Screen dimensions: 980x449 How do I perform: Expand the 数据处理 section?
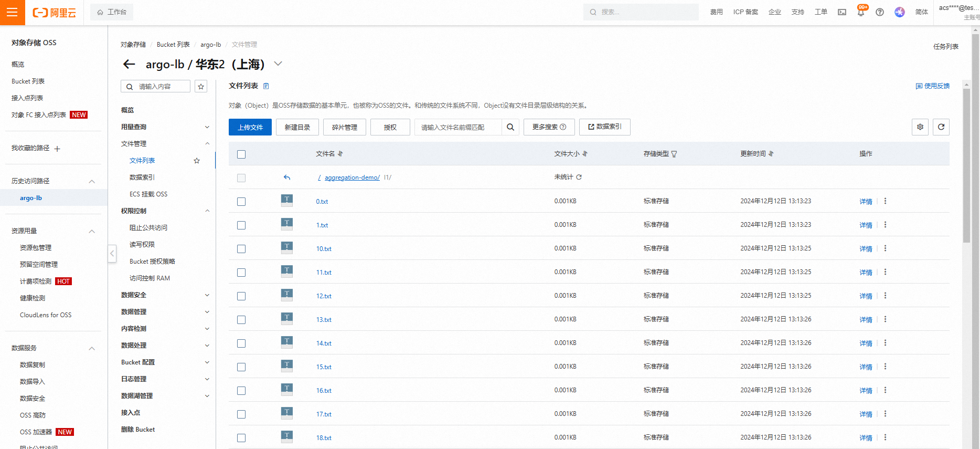point(207,346)
